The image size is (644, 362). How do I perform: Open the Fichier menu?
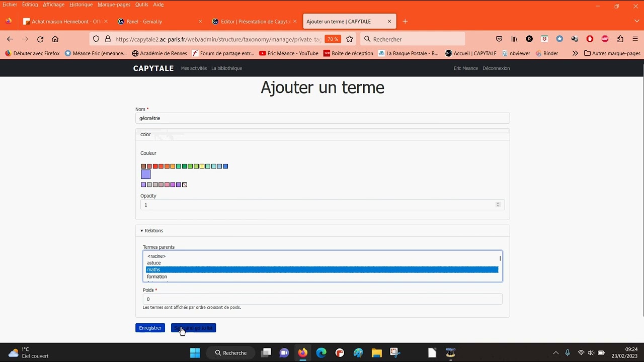tap(10, 5)
